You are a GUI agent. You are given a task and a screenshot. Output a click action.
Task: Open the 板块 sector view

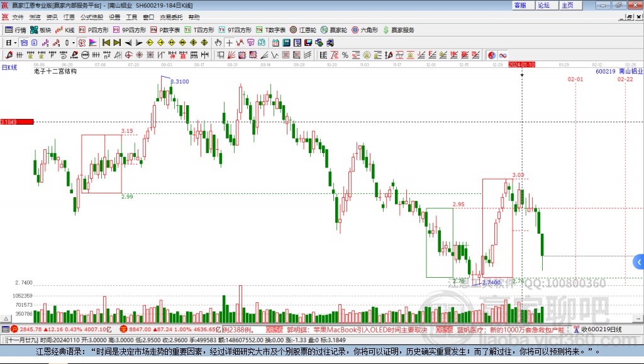[40, 30]
